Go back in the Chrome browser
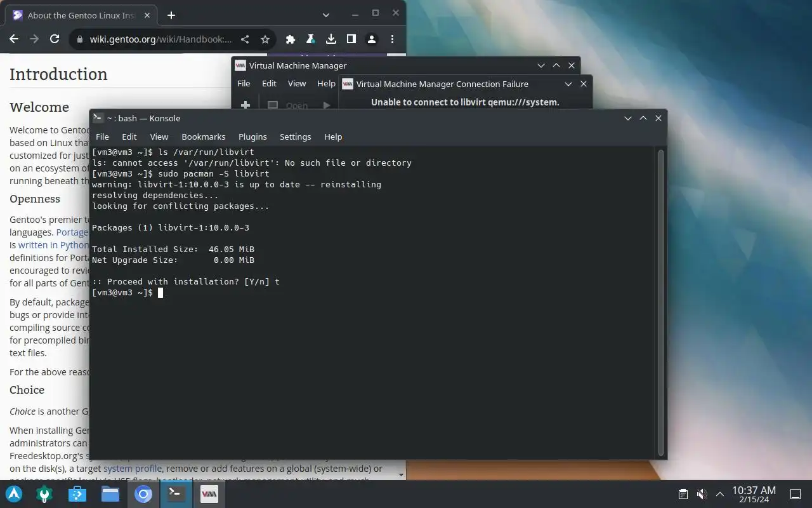The image size is (812, 508). coord(14,39)
